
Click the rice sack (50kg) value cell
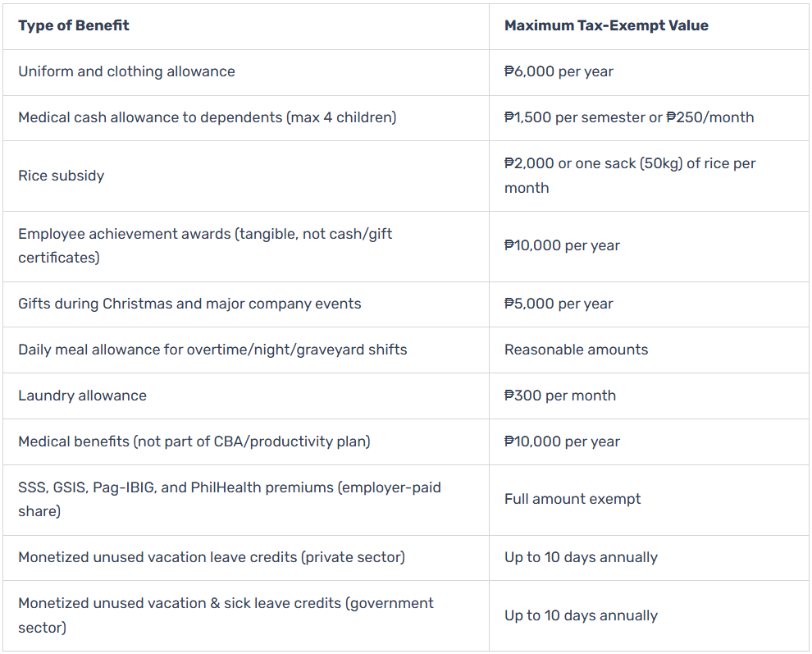(629, 176)
